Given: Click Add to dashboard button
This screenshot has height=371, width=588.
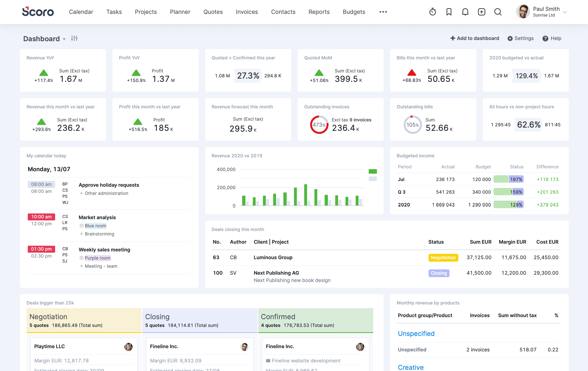Looking at the screenshot, I should (474, 38).
